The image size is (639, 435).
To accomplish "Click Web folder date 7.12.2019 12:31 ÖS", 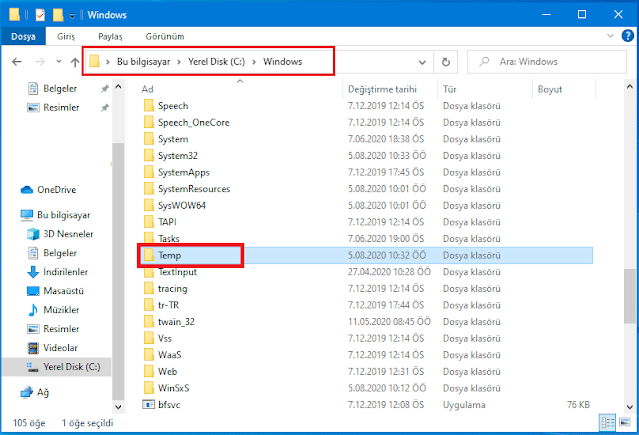I will (386, 372).
